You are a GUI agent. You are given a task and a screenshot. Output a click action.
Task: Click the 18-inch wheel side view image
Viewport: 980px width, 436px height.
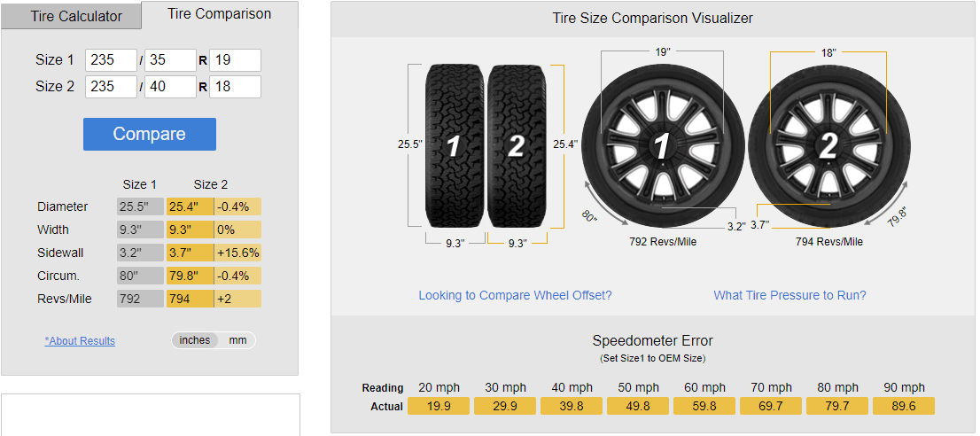(x=828, y=145)
